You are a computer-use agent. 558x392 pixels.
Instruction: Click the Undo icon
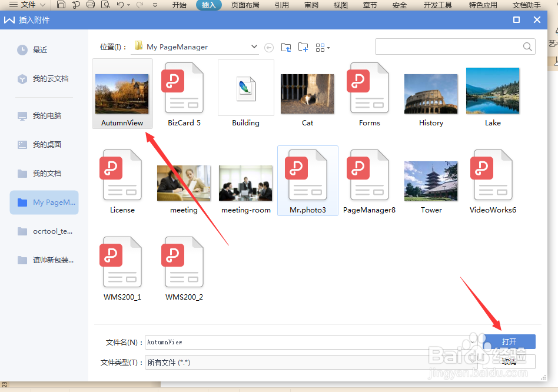coord(121,5)
